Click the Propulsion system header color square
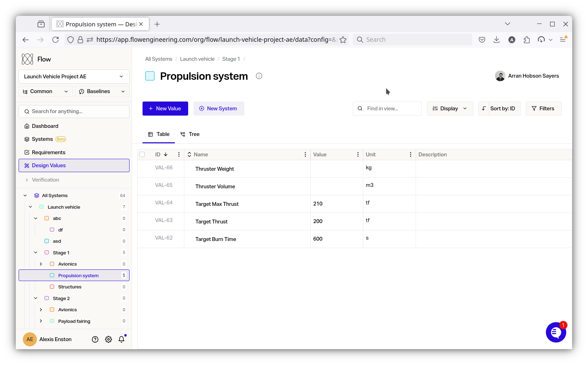Screen dimensions: 588x365 150,76
